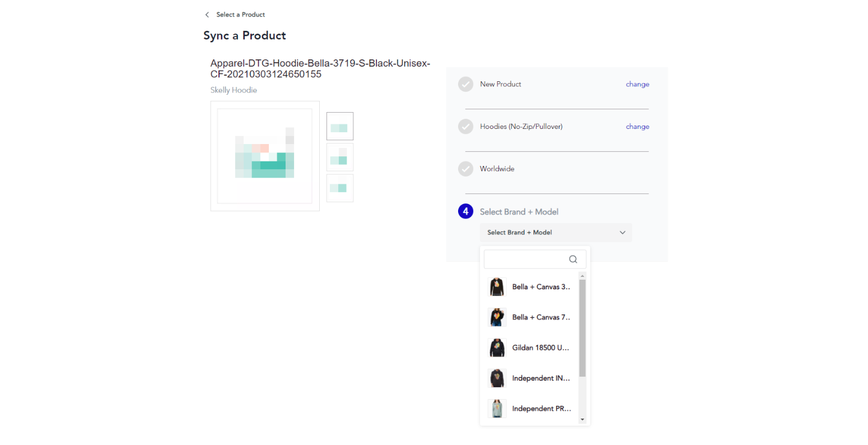Image resolution: width=868 pixels, height=445 pixels.
Task: Open the Select Brand + Model dropdown
Action: click(x=556, y=233)
